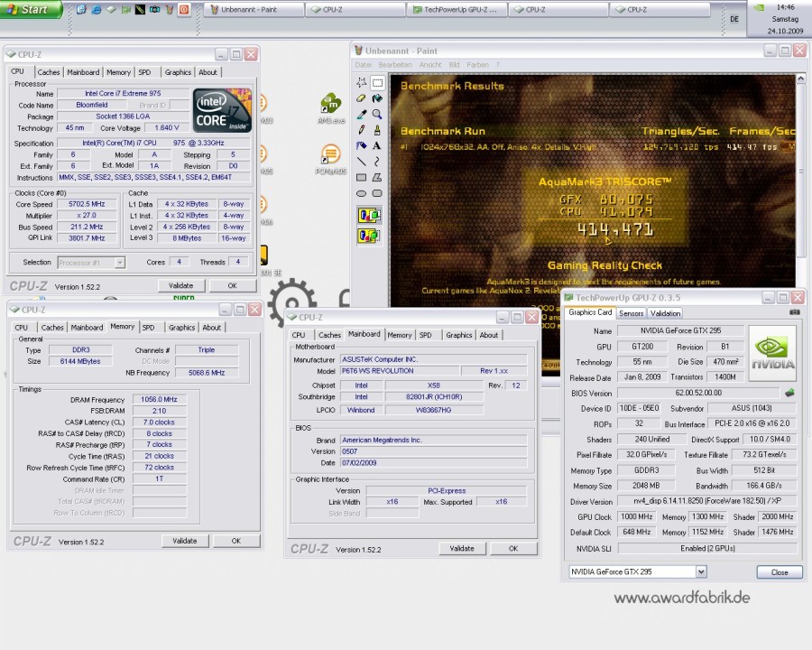This screenshot has width=812, height=650.
Task: Open the Bearbeiten menu in Paint
Action: [395, 65]
